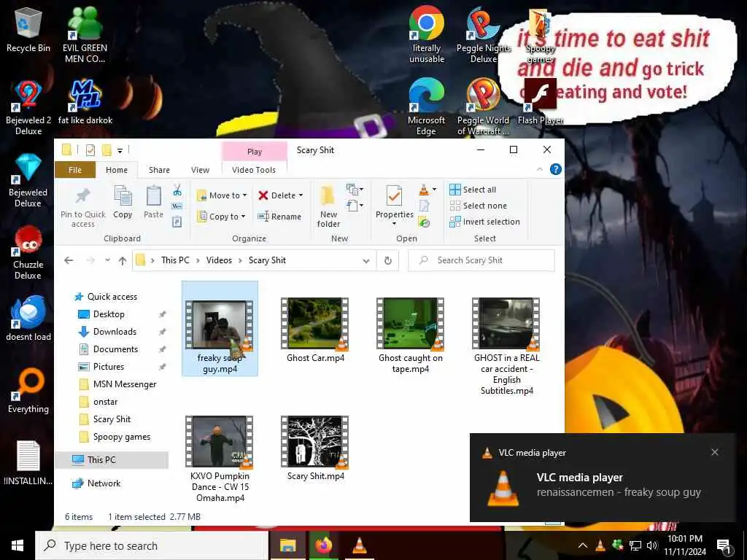
Task: Open Explorer Help blue question icon
Action: click(x=555, y=169)
